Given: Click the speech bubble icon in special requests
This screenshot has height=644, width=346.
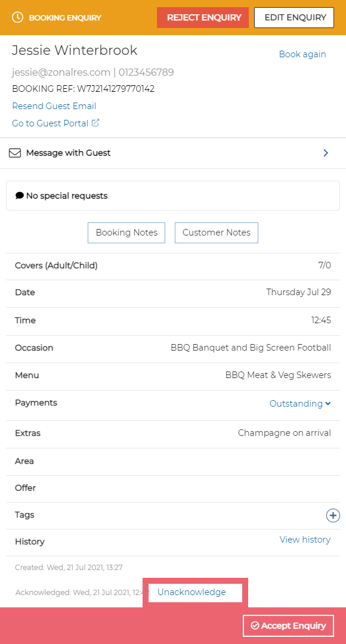Looking at the screenshot, I should pyautogui.click(x=19, y=196).
